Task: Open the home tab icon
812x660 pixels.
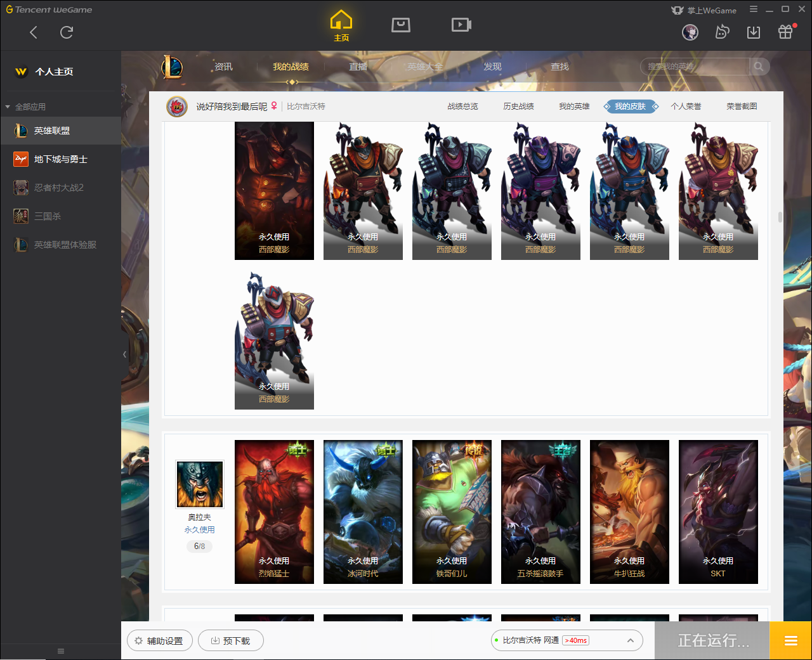Action: pyautogui.click(x=341, y=26)
